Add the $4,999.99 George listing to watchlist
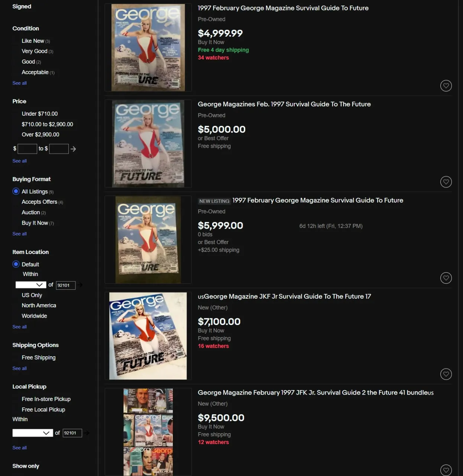This screenshot has height=476, width=463. tap(446, 86)
